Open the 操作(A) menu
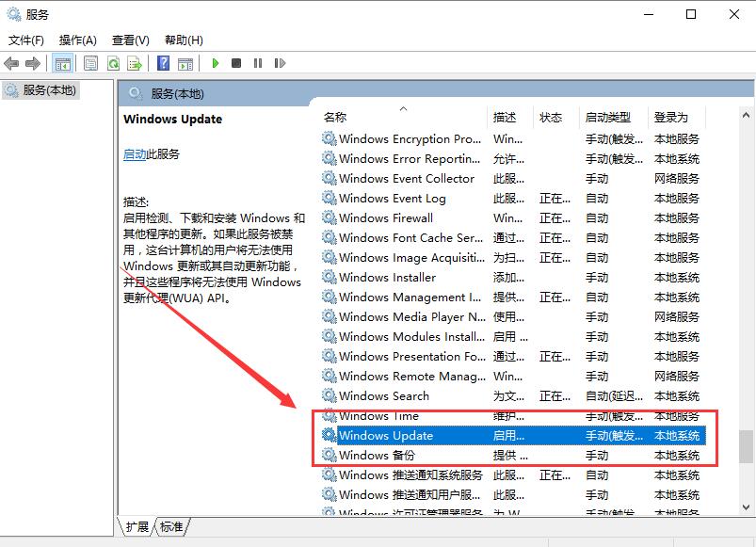756x547 pixels. click(73, 40)
